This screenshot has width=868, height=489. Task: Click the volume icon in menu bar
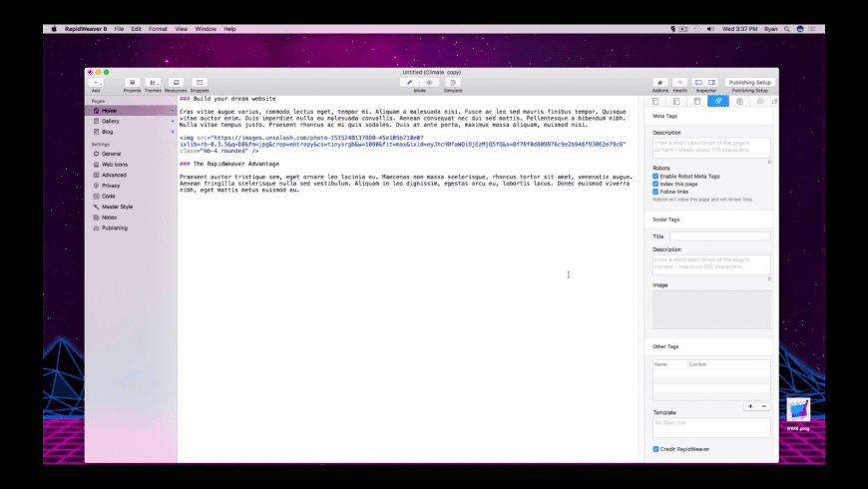(x=710, y=29)
